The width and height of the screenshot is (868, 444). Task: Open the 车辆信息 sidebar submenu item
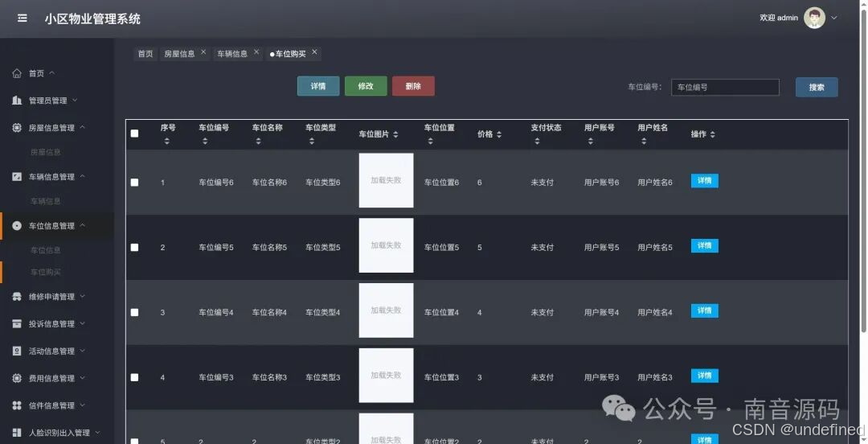[x=45, y=201]
